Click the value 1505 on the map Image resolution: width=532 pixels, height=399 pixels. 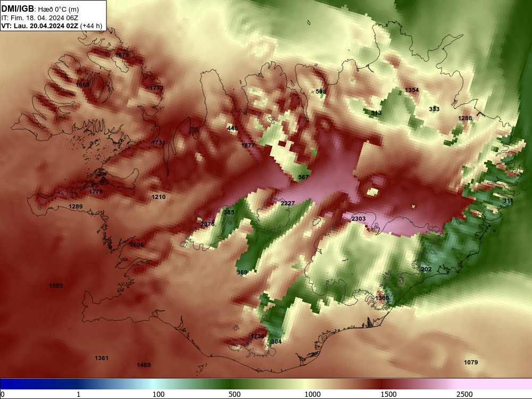pyautogui.click(x=56, y=285)
